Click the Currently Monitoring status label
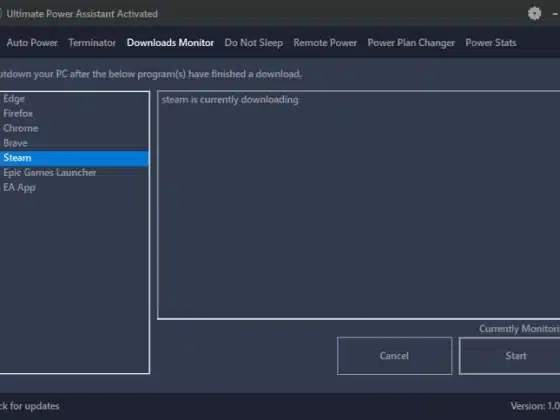 [x=519, y=329]
